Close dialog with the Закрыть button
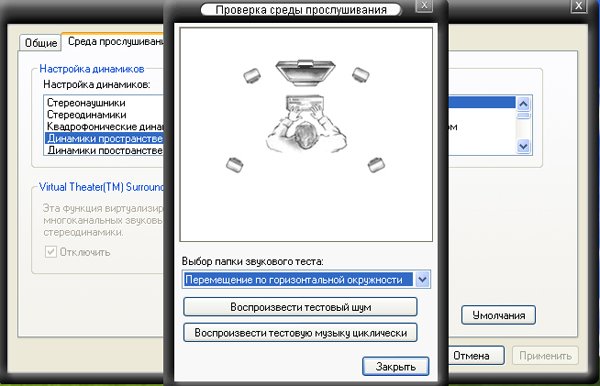This screenshot has height=386, width=600. click(396, 366)
